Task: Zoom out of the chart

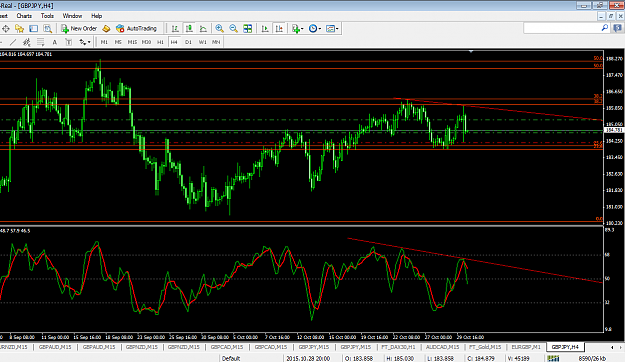Action: click(233, 28)
